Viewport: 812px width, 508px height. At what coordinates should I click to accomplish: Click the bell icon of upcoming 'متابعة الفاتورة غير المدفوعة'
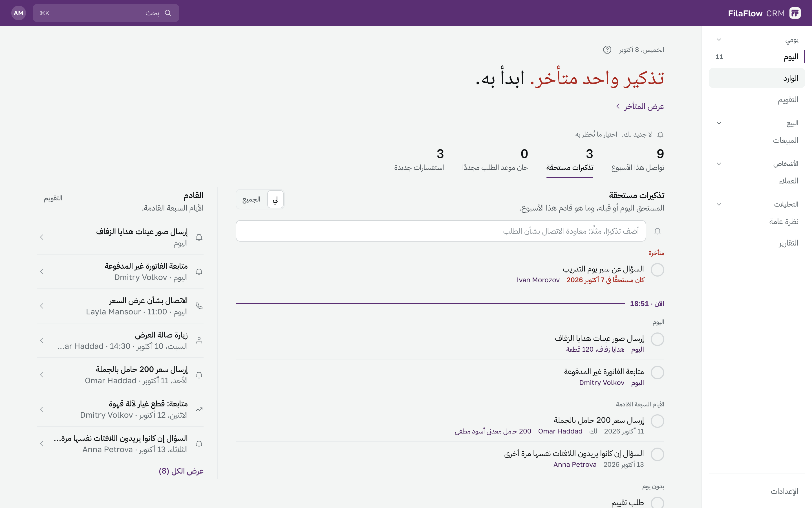pyautogui.click(x=199, y=272)
